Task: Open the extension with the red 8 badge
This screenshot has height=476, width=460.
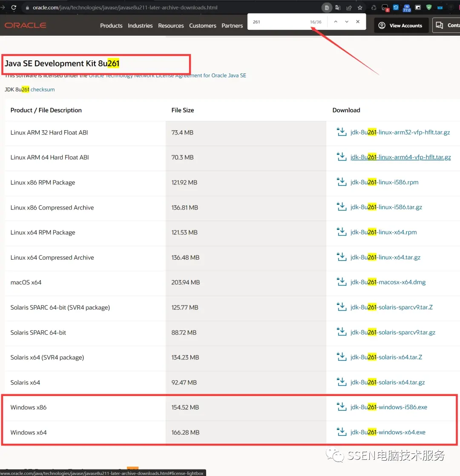Action: (x=385, y=8)
